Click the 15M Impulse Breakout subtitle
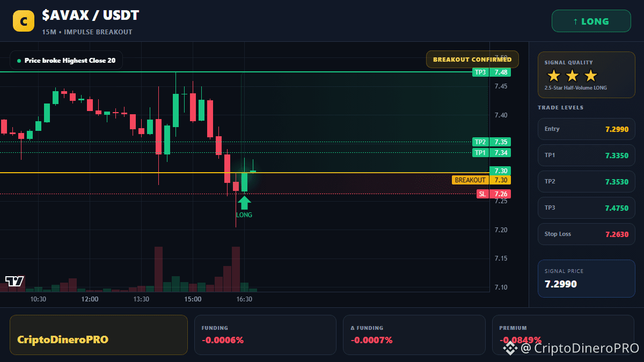This screenshot has height=362, width=644. [87, 32]
